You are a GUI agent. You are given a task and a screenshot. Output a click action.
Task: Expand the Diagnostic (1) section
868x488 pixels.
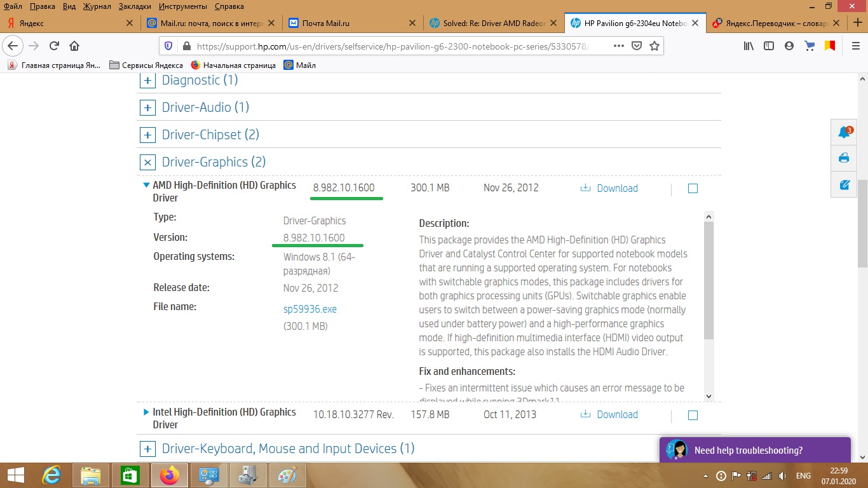[147, 80]
